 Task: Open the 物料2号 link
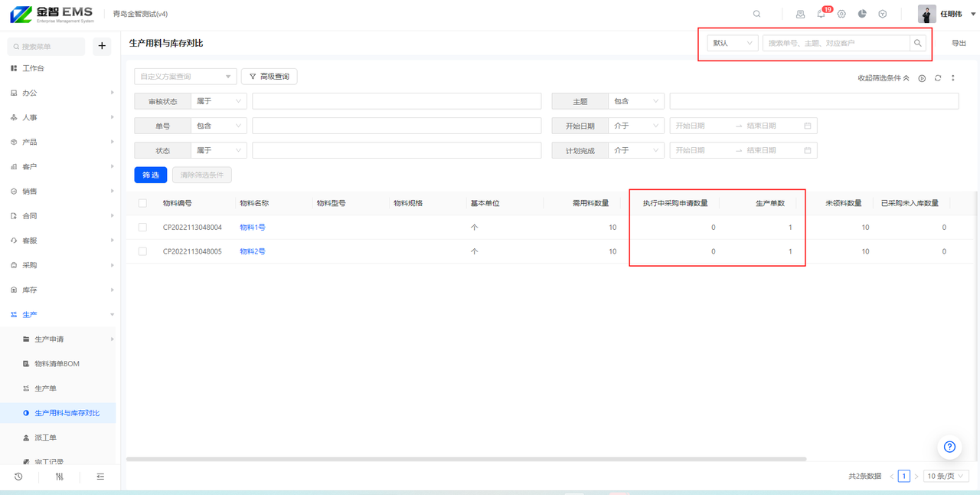[253, 251]
